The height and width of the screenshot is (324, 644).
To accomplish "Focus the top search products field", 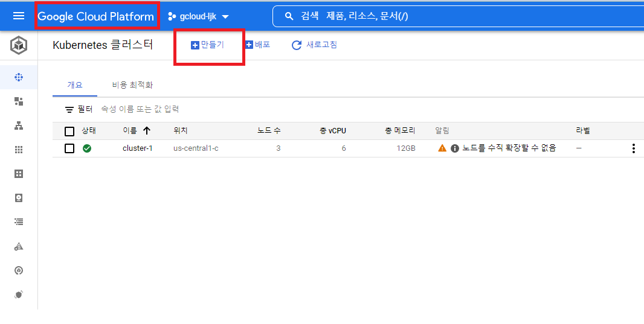I will pyautogui.click(x=458, y=16).
